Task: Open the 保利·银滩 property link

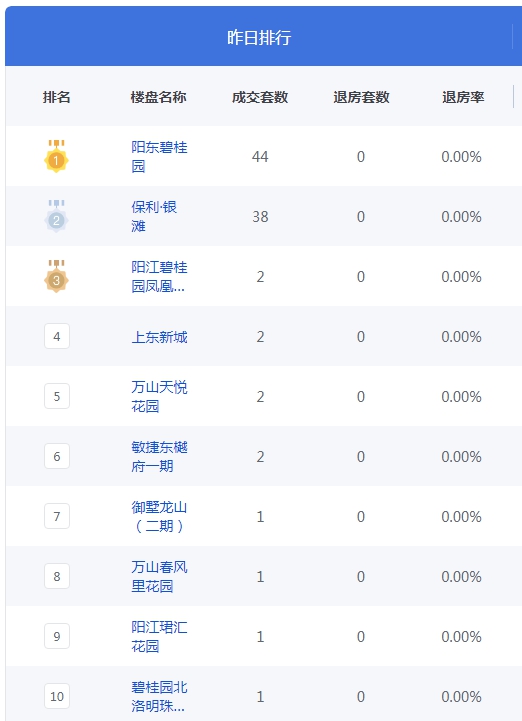Action: pyautogui.click(x=154, y=217)
